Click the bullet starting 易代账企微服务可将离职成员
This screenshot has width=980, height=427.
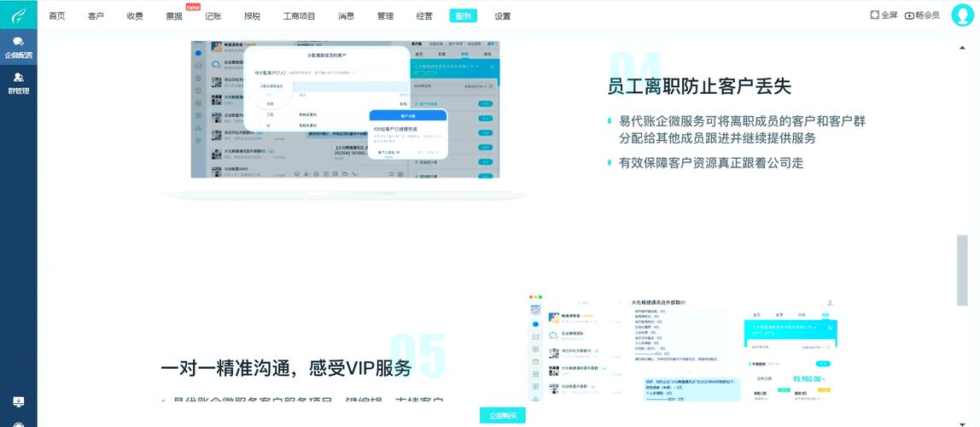point(742,121)
